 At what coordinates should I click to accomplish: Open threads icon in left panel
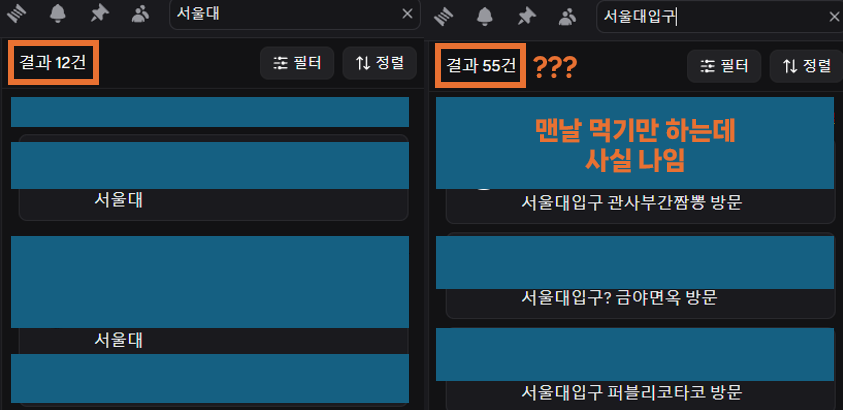point(16,15)
